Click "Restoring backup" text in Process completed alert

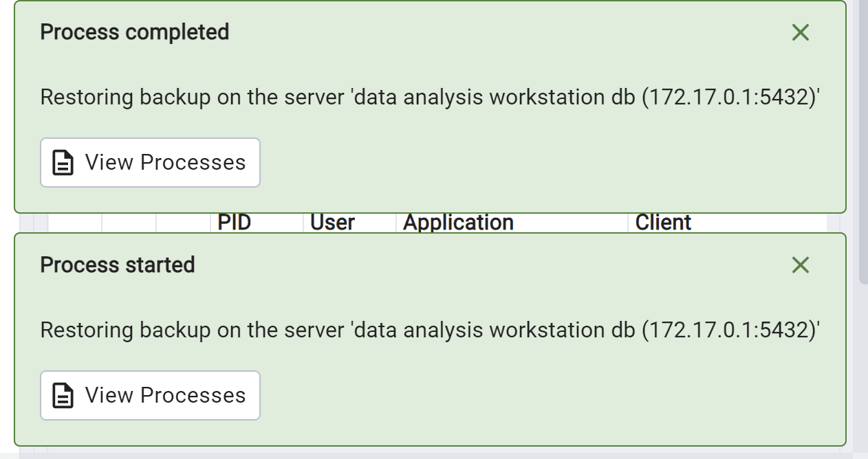[x=125, y=98]
